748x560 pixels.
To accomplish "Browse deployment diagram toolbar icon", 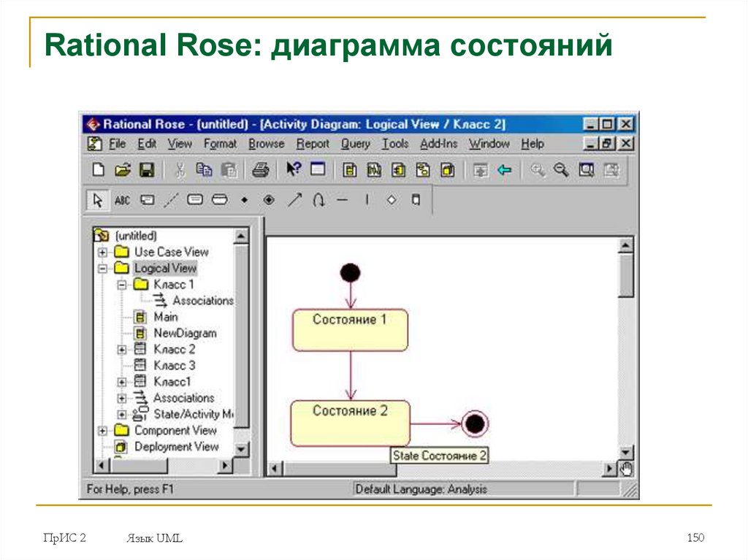I will click(448, 170).
